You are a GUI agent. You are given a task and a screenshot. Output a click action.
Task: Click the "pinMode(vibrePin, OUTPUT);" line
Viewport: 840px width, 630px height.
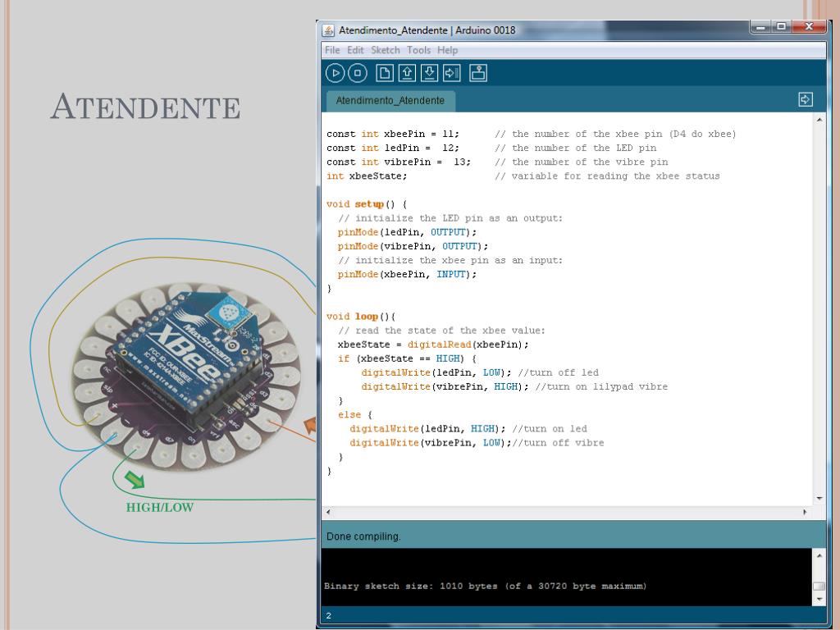click(x=413, y=246)
